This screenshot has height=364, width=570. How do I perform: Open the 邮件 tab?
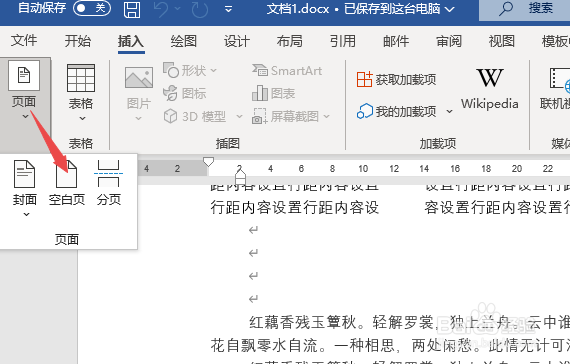pyautogui.click(x=396, y=41)
